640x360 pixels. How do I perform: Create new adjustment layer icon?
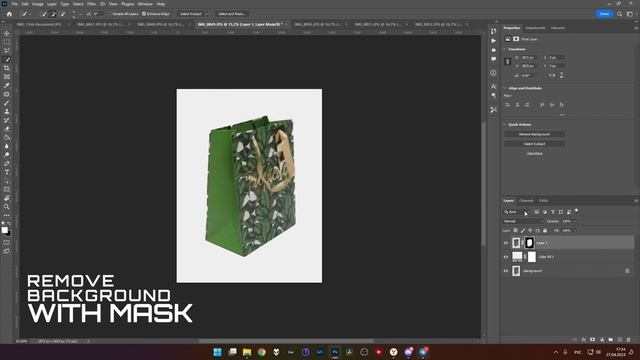(602, 340)
